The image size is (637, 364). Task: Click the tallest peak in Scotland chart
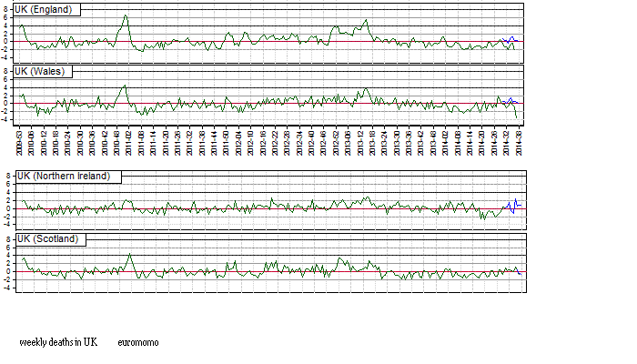[130, 254]
